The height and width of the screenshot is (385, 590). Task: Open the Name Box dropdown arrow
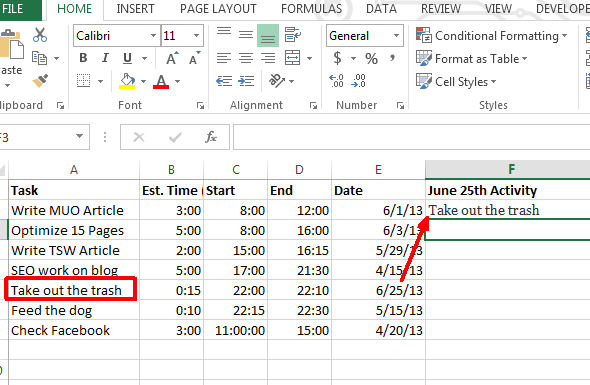[79, 137]
